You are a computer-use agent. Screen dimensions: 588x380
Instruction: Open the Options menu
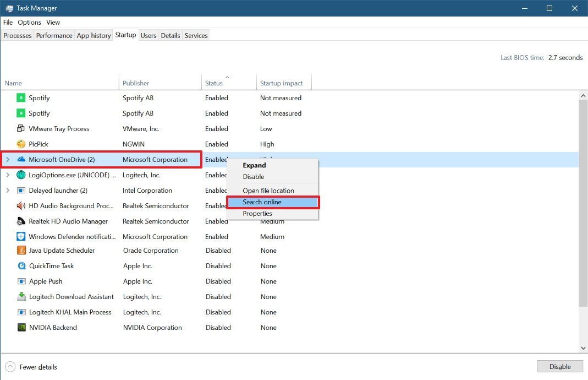click(29, 22)
